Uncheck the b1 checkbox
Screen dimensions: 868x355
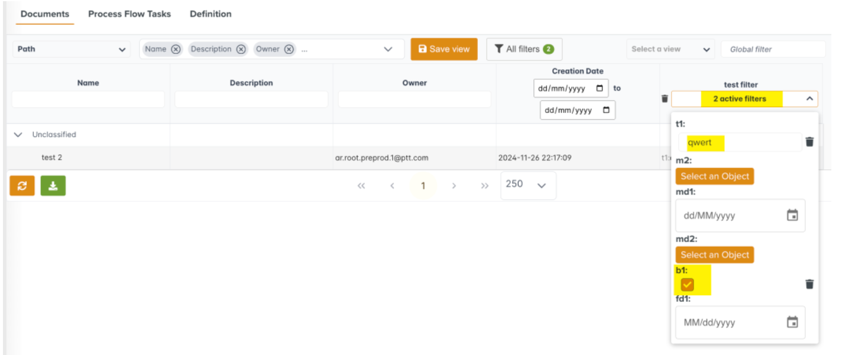click(687, 285)
